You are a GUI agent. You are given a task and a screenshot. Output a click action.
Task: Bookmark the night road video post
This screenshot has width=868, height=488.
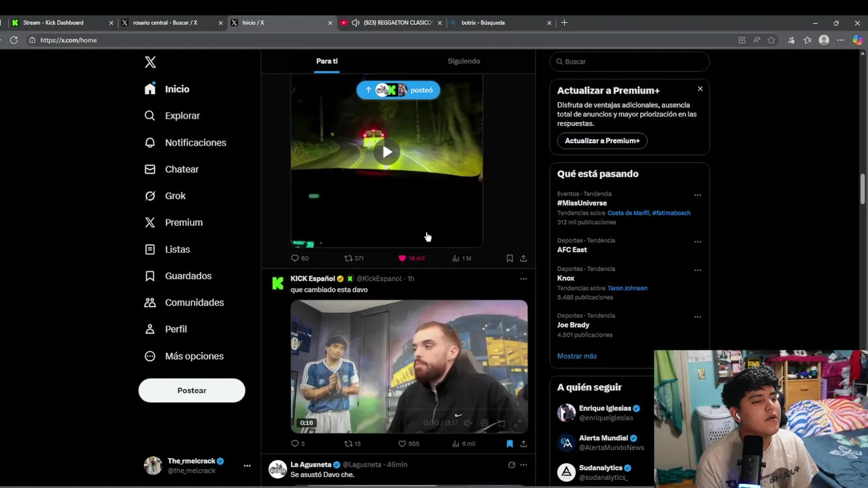[509, 258]
